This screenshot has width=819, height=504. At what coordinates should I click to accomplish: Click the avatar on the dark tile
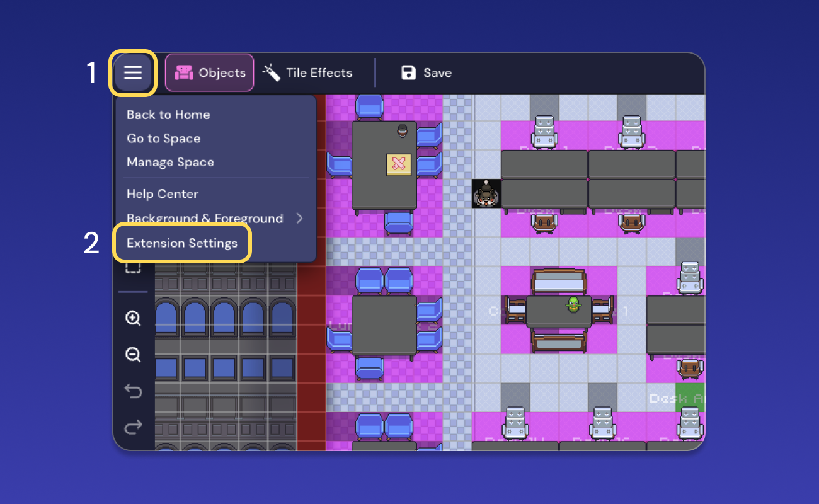click(x=486, y=194)
